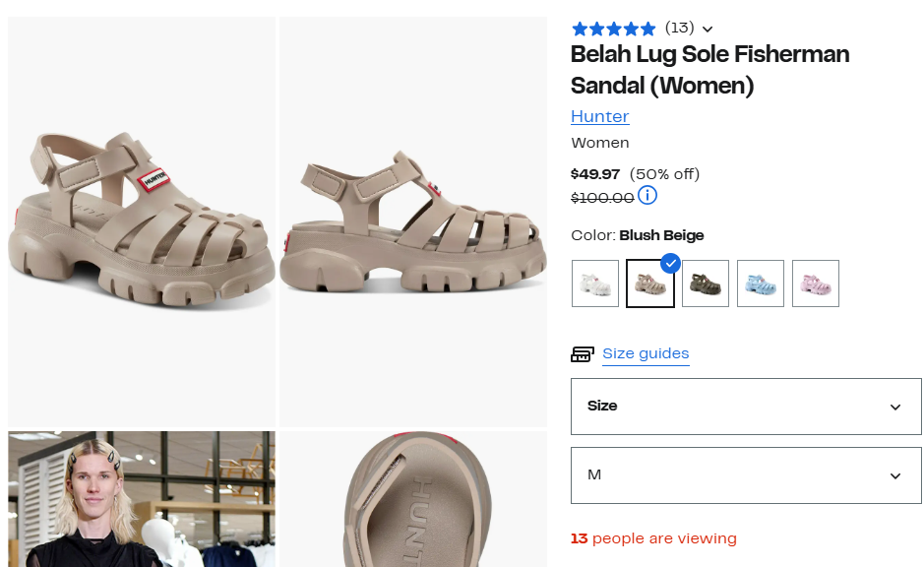
Task: View the angled sandal product image
Action: click(x=142, y=221)
